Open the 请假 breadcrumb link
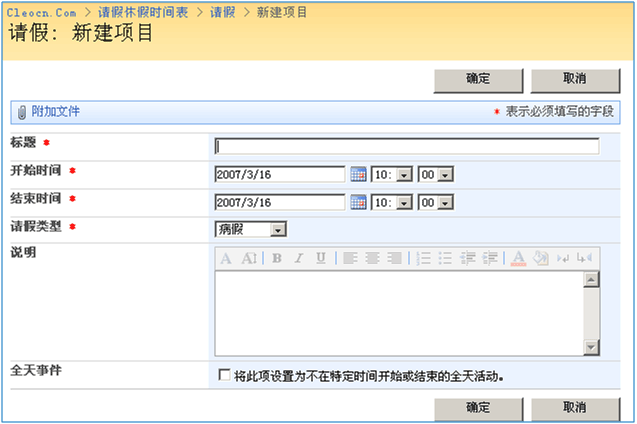This screenshot has width=637, height=424. click(222, 13)
